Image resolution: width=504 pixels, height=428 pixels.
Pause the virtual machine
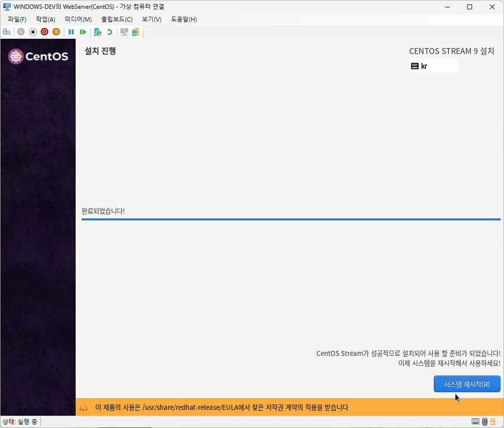[x=71, y=31]
